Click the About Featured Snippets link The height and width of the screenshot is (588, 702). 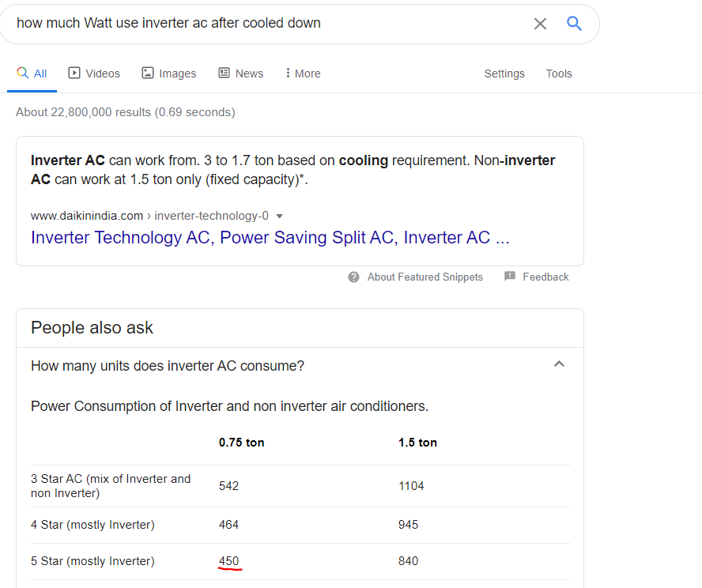[x=425, y=277]
